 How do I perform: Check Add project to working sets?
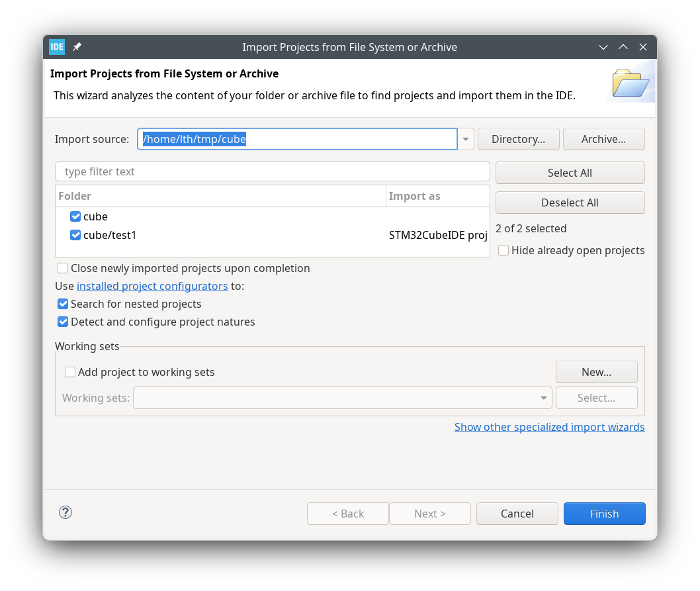tap(70, 372)
